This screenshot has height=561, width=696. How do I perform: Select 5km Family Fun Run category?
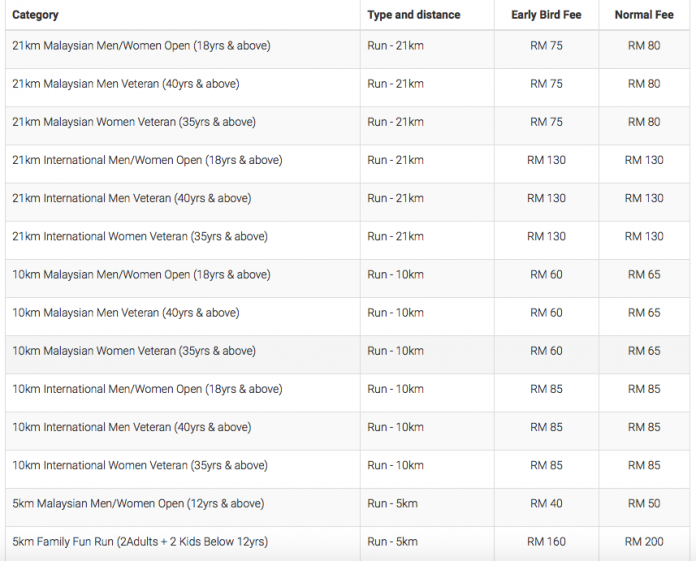(x=140, y=542)
